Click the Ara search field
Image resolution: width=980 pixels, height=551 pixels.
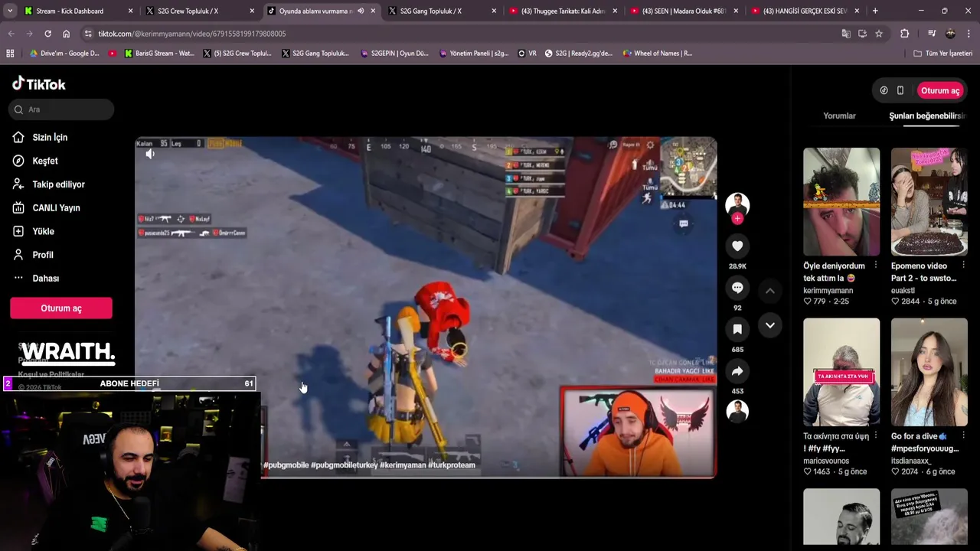tap(61, 109)
